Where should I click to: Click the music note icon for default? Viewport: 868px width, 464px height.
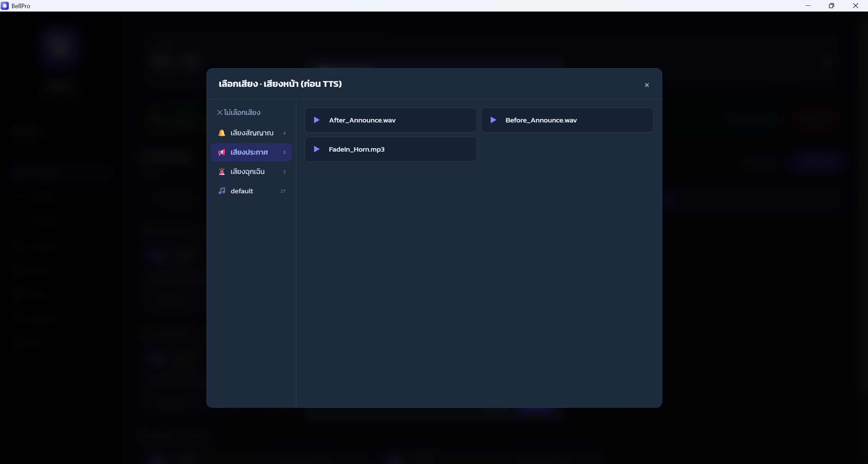222,191
